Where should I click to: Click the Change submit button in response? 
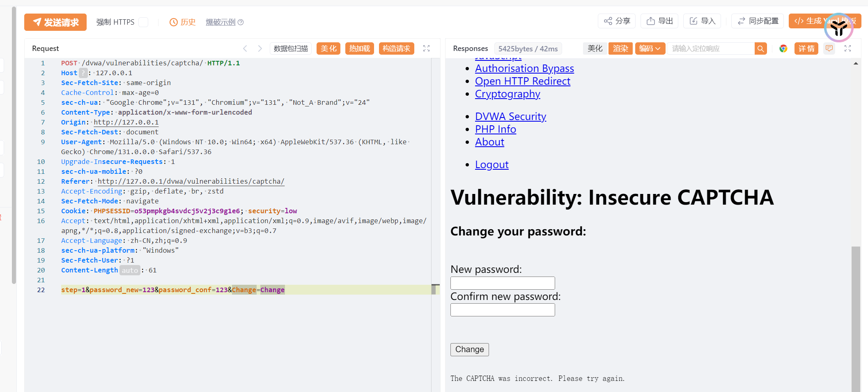pos(470,350)
